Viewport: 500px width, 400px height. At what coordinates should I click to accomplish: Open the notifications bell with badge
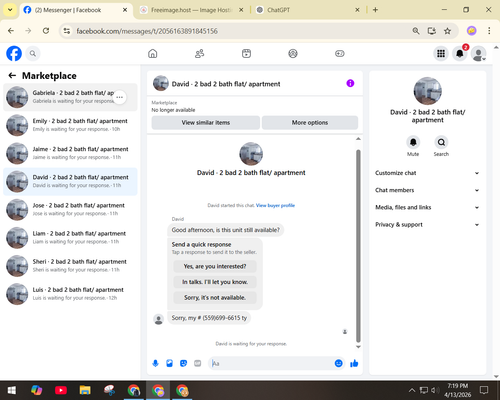coord(460,53)
